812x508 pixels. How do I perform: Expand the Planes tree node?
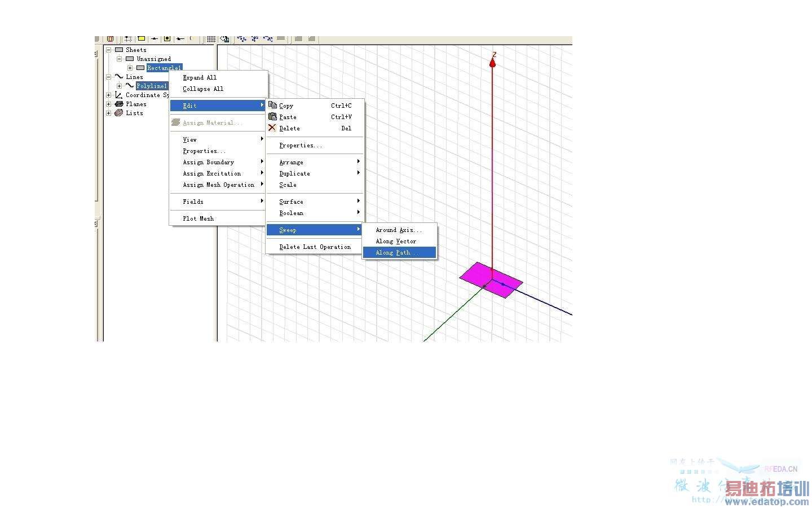(x=108, y=104)
